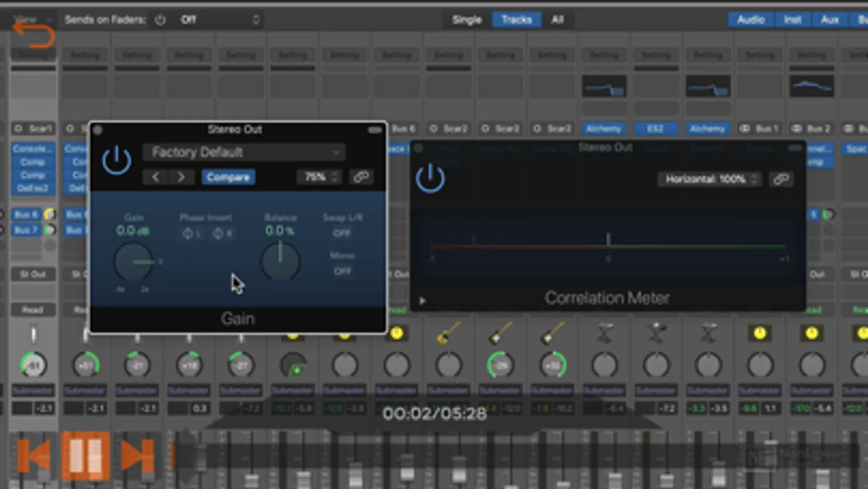The height and width of the screenshot is (489, 868).
Task: Click the Correlation Meter link icon
Action: coord(781,179)
